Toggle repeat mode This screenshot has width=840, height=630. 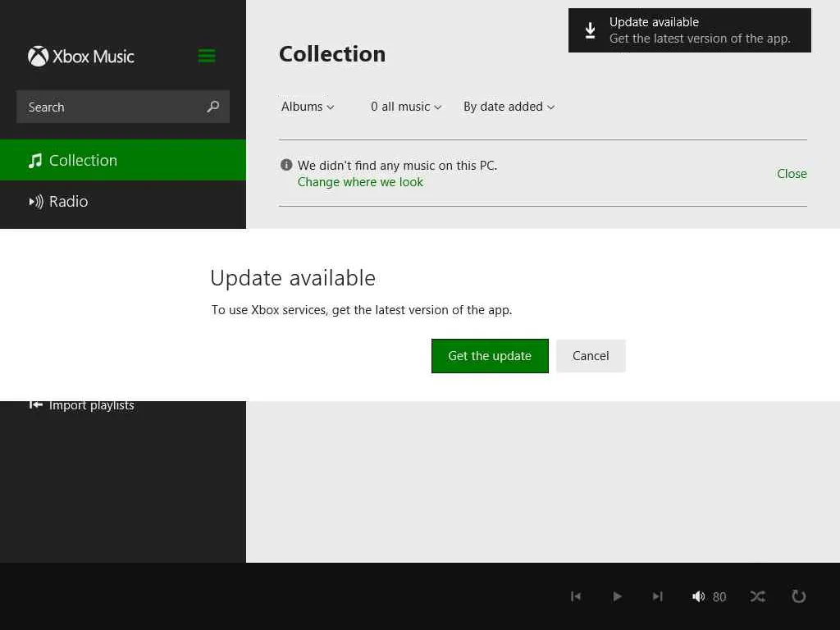pos(799,596)
